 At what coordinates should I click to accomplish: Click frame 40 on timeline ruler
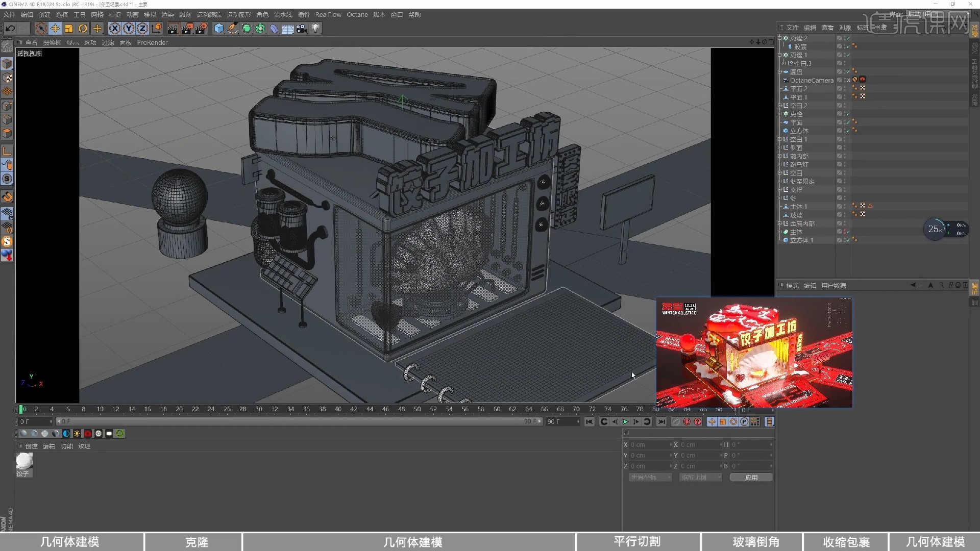click(x=337, y=409)
